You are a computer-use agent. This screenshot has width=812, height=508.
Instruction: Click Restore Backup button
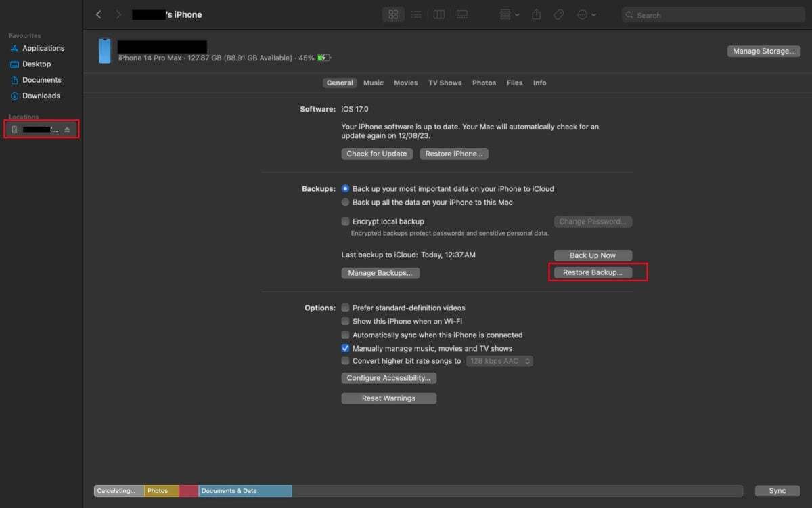click(x=593, y=273)
